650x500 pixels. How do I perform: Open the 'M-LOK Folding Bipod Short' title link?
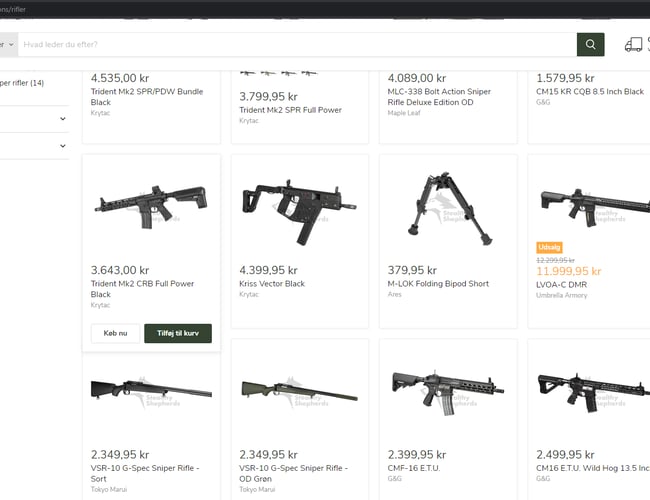click(x=438, y=284)
